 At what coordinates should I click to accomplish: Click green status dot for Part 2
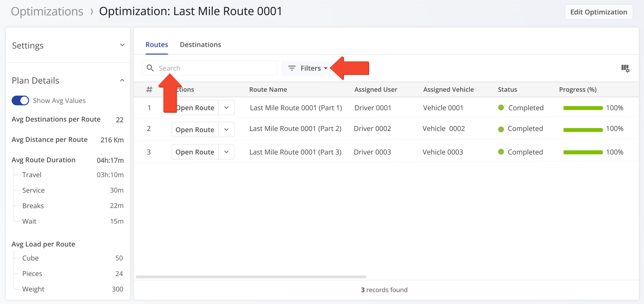coord(501,129)
